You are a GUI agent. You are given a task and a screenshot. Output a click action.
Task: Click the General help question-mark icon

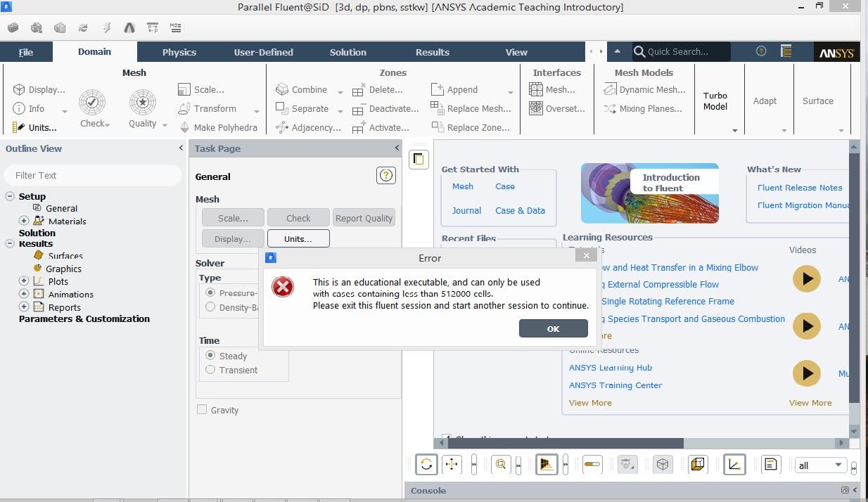pyautogui.click(x=386, y=176)
